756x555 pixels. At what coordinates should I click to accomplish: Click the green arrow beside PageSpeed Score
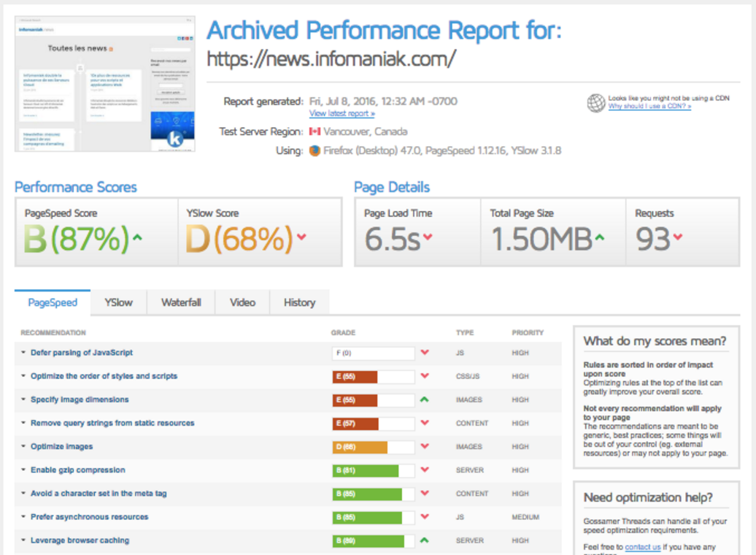(137, 237)
